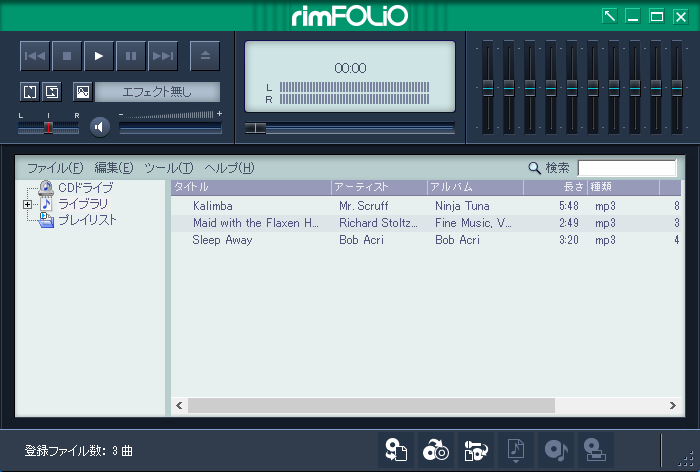Click the 登録ファイル数: 3 曲 status text
This screenshot has width=700, height=472.
(79, 451)
